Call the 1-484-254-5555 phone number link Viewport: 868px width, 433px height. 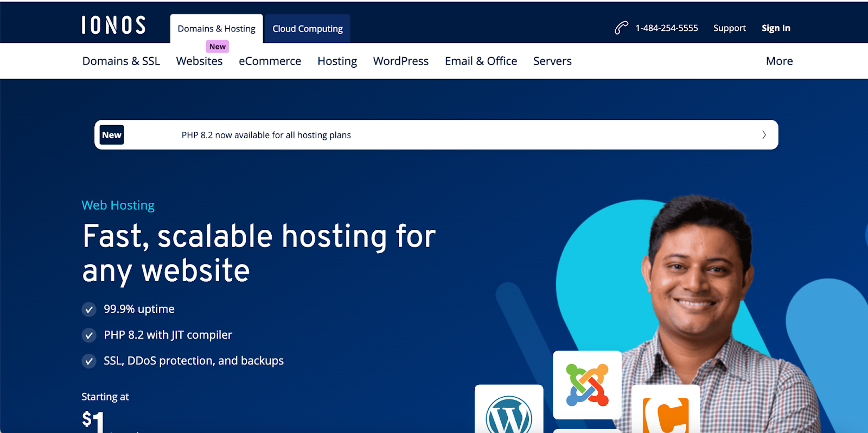[x=667, y=28]
